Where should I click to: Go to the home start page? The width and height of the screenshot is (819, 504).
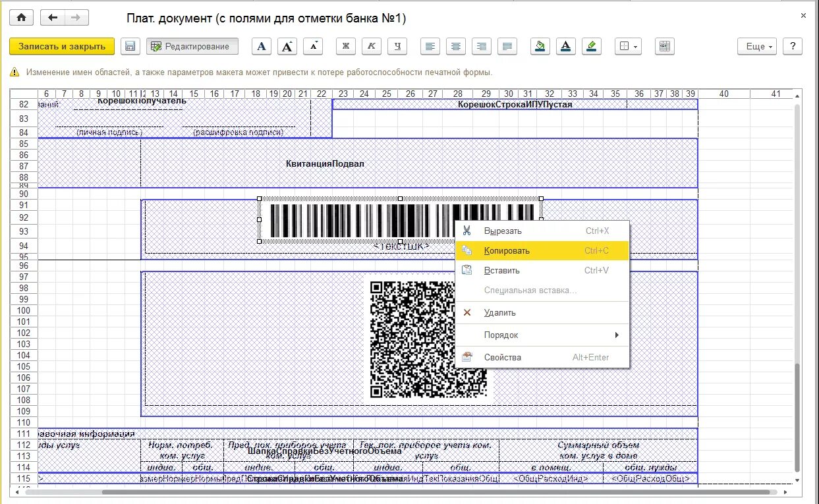(21, 18)
